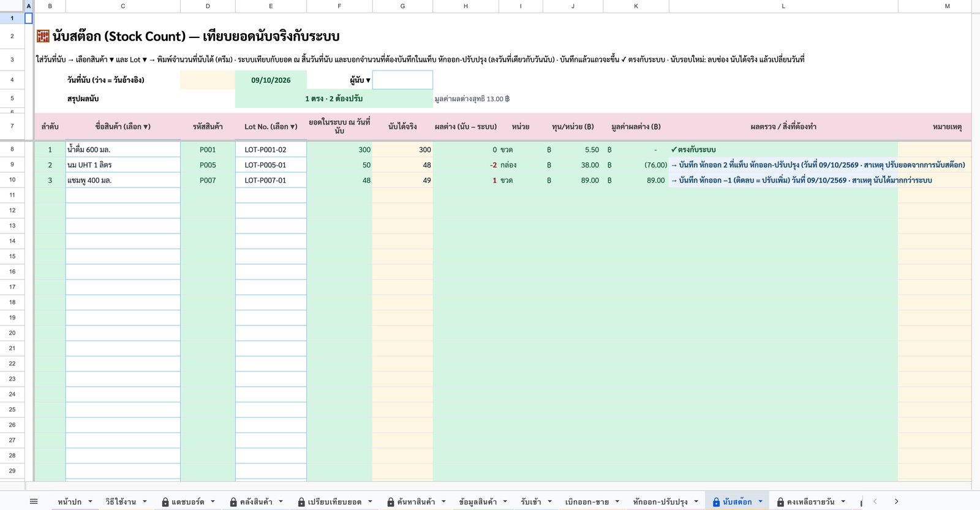Click the empty วันที่นับ date input cell
This screenshot has height=510, width=980.
point(208,80)
